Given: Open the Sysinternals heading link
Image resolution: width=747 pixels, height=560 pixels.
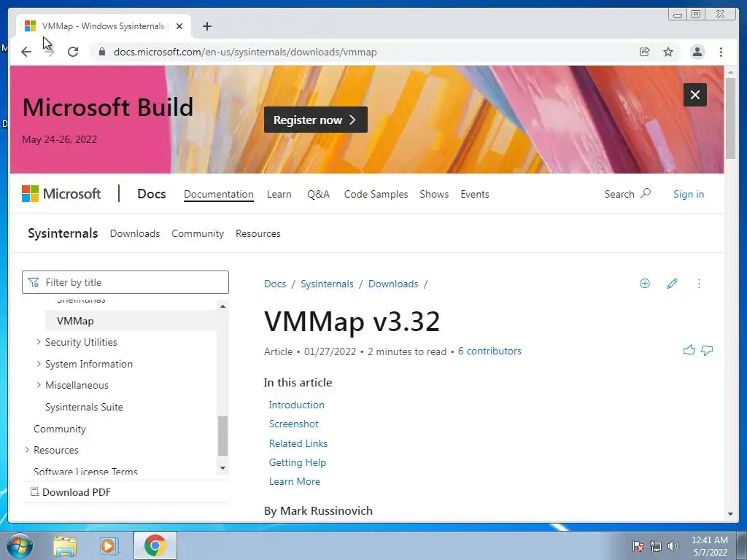Looking at the screenshot, I should click(63, 233).
